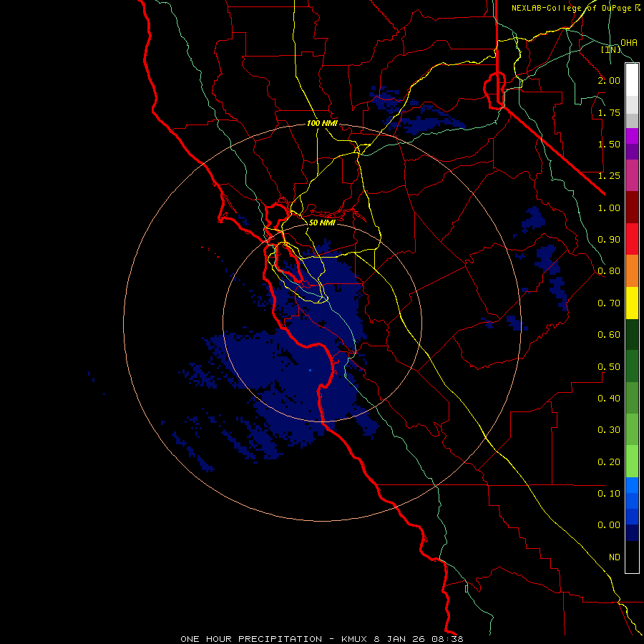This screenshot has width=644, height=644.
Task: Click the "0.30" scale value
Action: click(609, 430)
